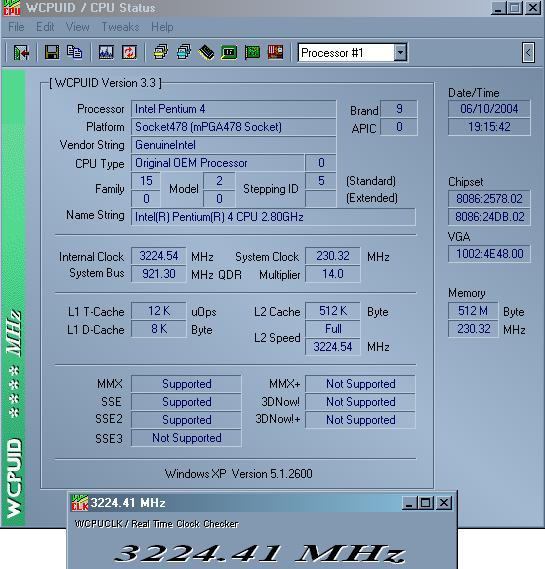Click the floppy disk save icon
545x569 pixels.
pyautogui.click(x=52, y=52)
